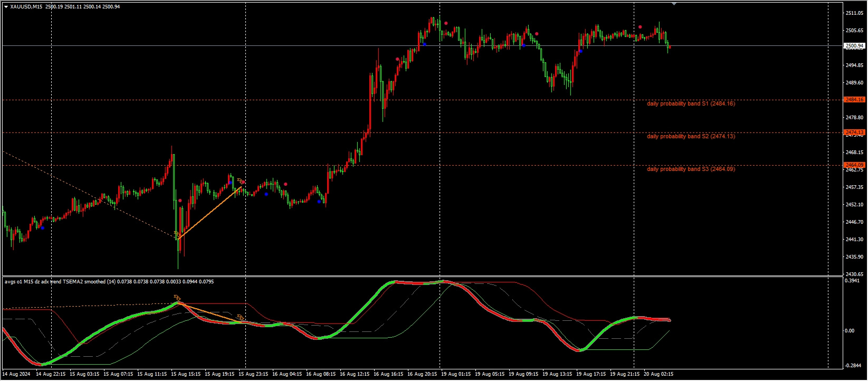Click the '15 Aug 11:15' time label
868x381 pixels.
point(152,375)
